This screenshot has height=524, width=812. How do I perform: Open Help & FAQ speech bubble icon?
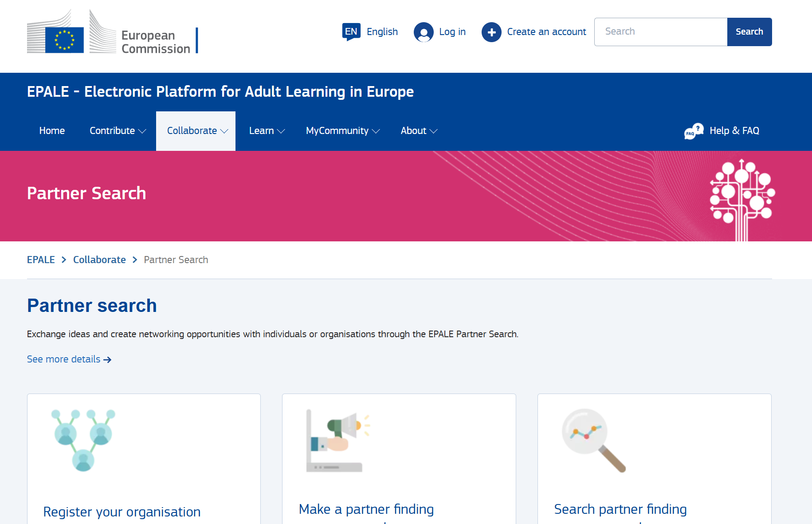click(694, 131)
